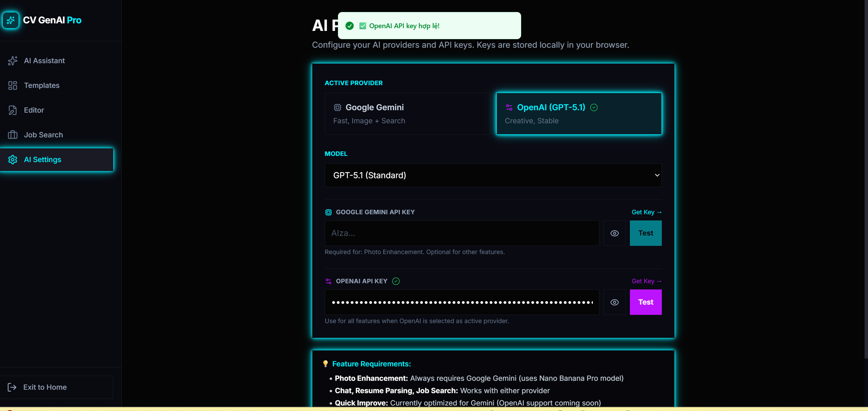Test the Google Gemini API key

645,233
